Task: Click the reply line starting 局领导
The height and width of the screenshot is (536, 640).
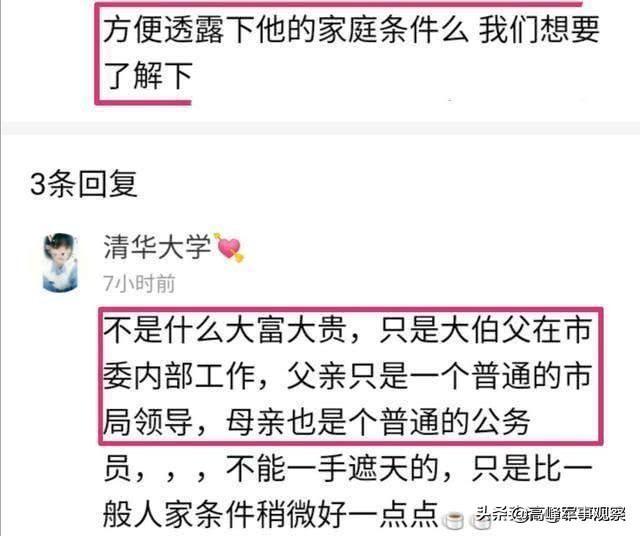Action: click(317, 422)
